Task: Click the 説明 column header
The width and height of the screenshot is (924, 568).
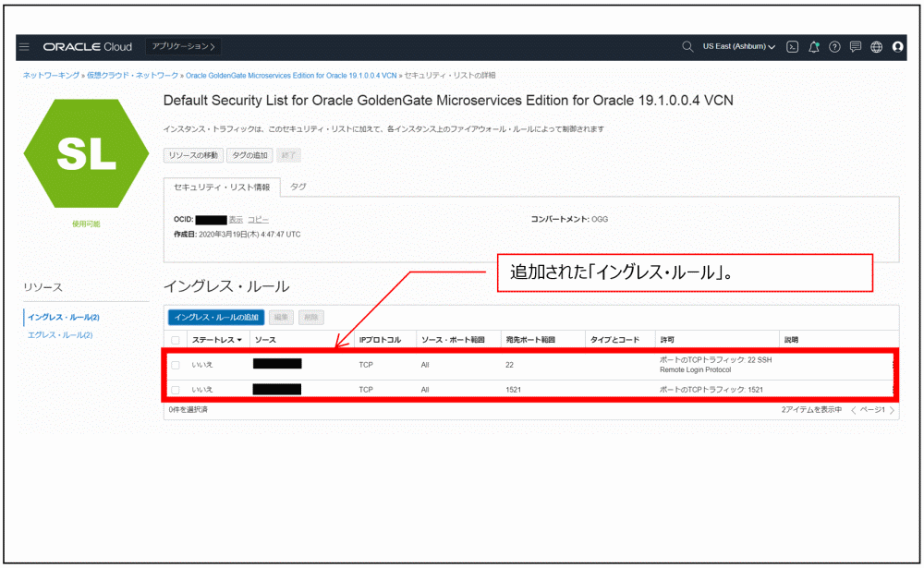Action: (x=792, y=340)
